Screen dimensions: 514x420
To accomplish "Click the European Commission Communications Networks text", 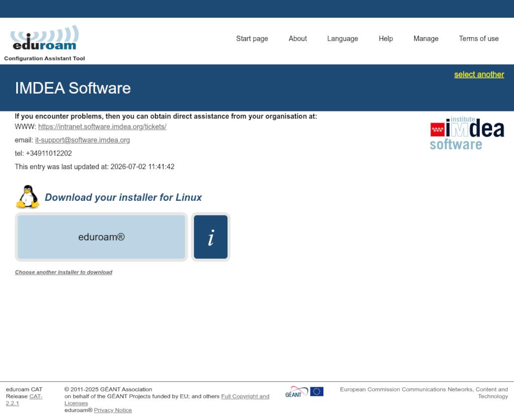I will pyautogui.click(x=424, y=393).
